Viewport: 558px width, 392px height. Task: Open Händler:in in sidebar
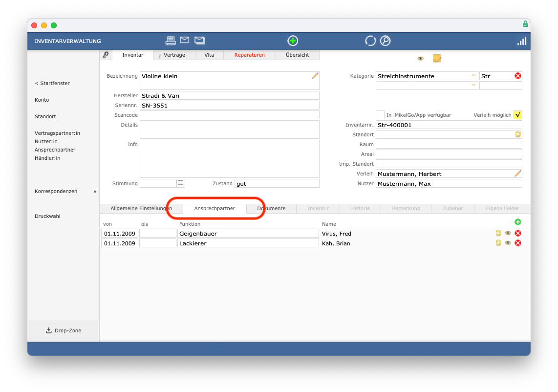click(x=47, y=158)
